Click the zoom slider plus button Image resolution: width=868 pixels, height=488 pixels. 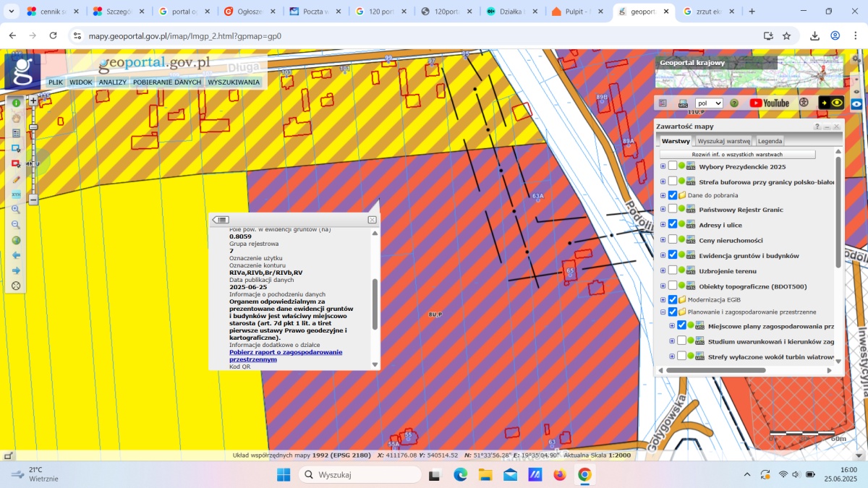tap(33, 101)
